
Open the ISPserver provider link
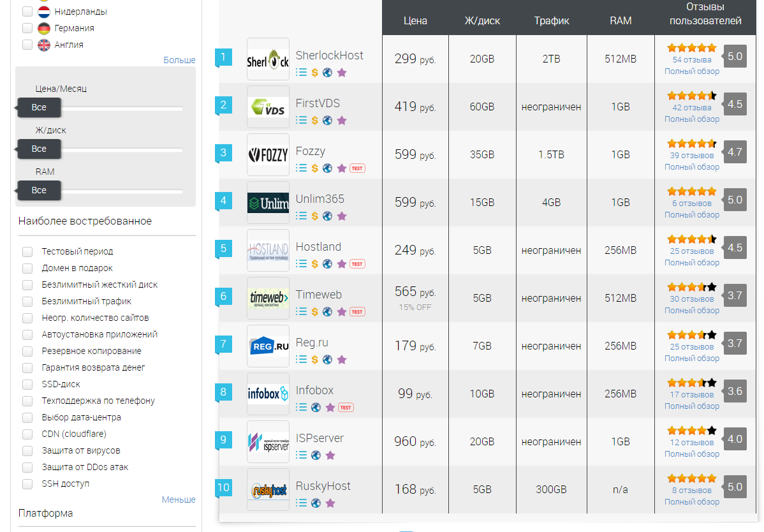(320, 438)
